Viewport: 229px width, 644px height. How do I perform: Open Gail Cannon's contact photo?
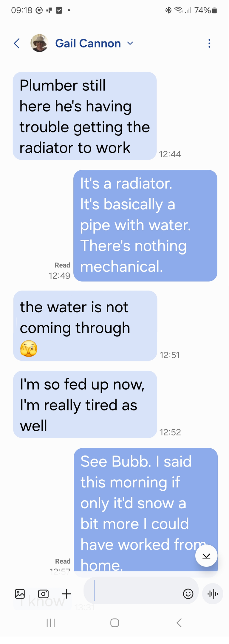point(39,43)
